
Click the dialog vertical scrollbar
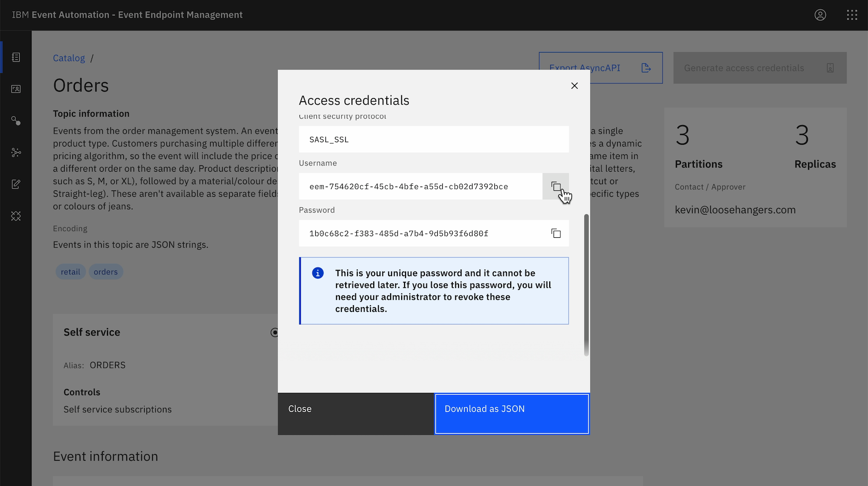586,284
